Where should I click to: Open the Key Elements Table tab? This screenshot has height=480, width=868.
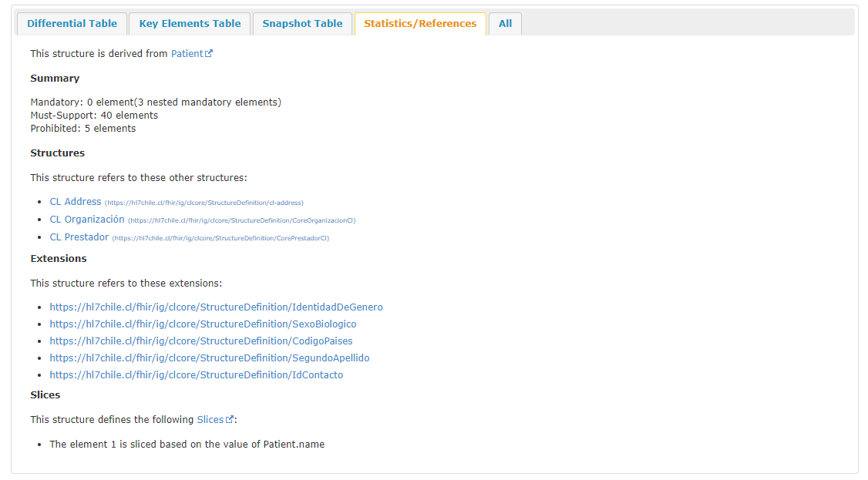tap(190, 24)
